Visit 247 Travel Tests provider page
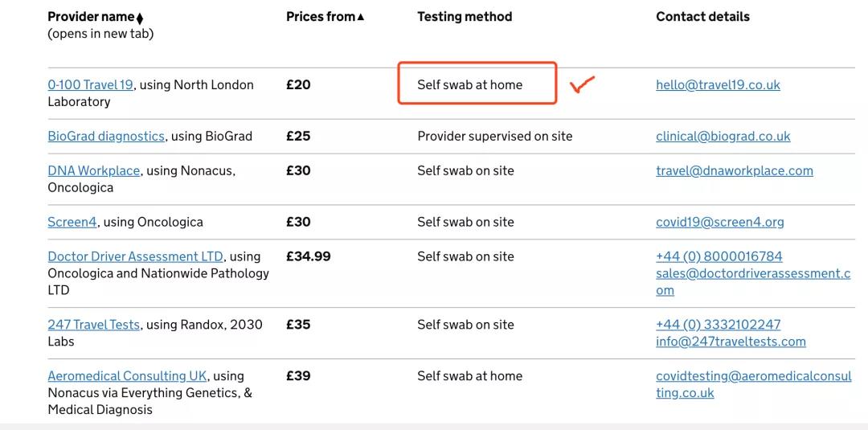Viewport: 868px width, 430px height. 93,326
